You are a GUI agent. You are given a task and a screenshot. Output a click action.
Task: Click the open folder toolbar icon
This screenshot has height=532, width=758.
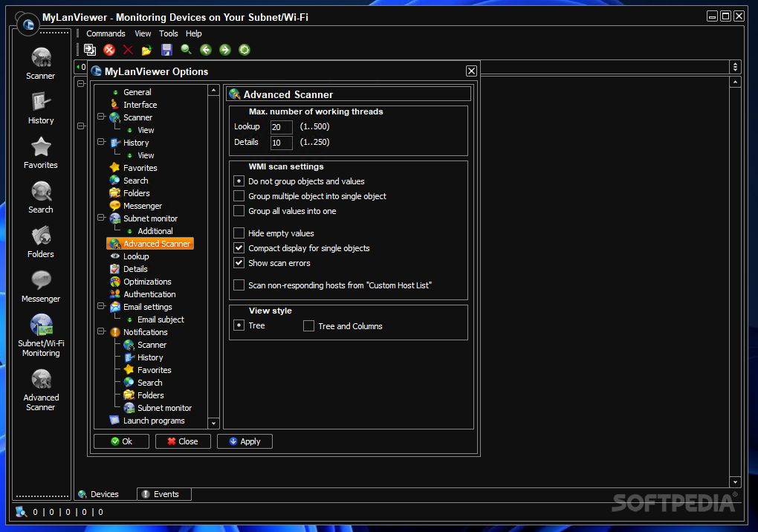pyautogui.click(x=147, y=50)
